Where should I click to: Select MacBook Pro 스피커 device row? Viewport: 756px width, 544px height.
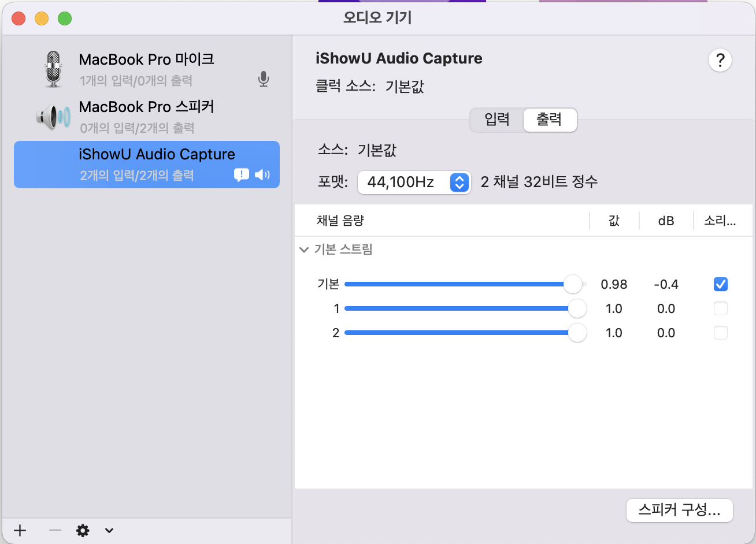[x=147, y=117]
